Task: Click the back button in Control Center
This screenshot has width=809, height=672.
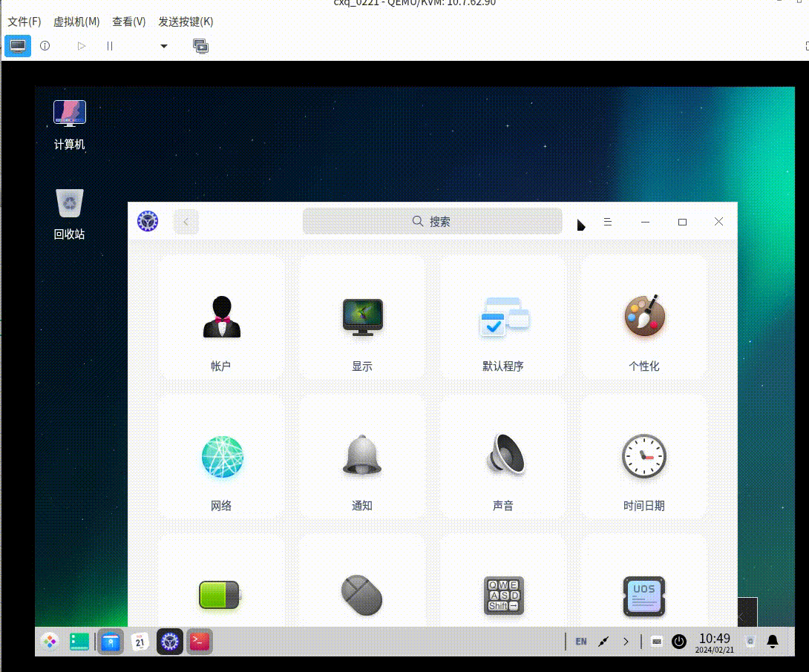Action: pyautogui.click(x=186, y=222)
